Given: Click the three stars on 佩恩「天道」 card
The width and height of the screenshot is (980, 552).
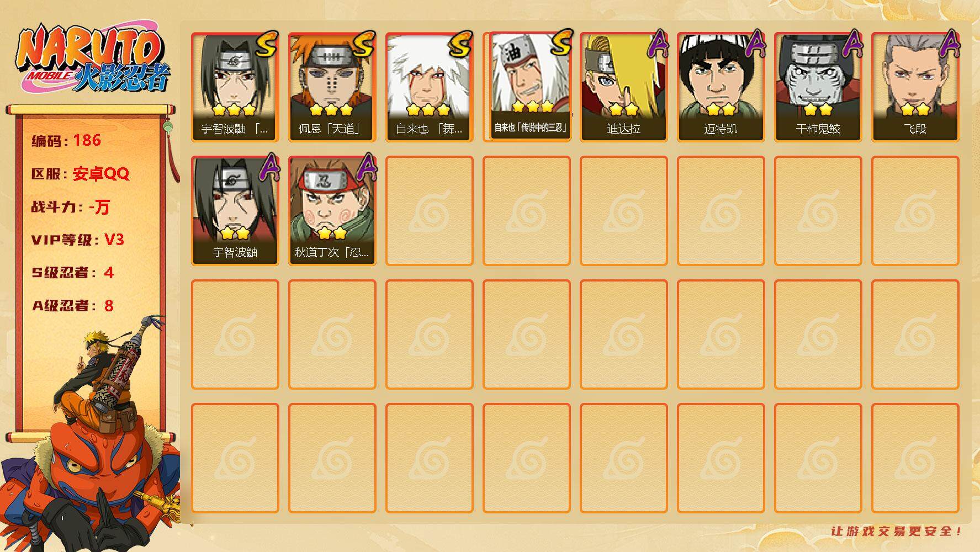Looking at the screenshot, I should pos(331,109).
